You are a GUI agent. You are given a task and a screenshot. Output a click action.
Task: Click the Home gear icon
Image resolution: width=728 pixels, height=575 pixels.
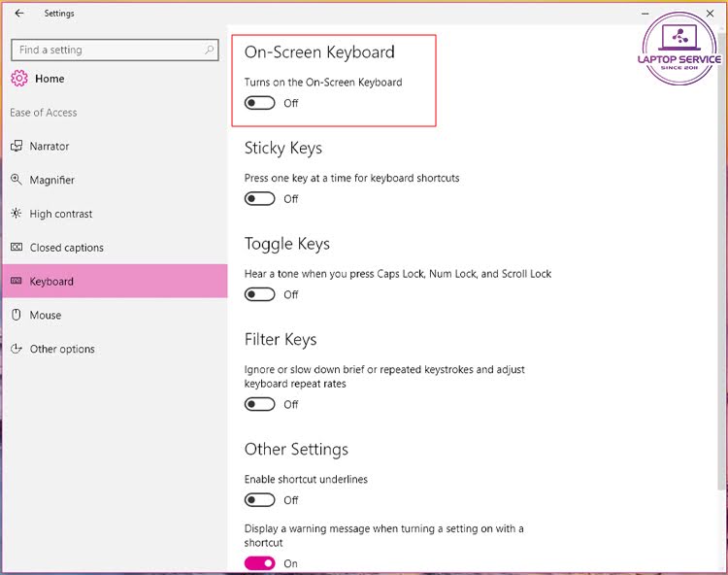18,79
